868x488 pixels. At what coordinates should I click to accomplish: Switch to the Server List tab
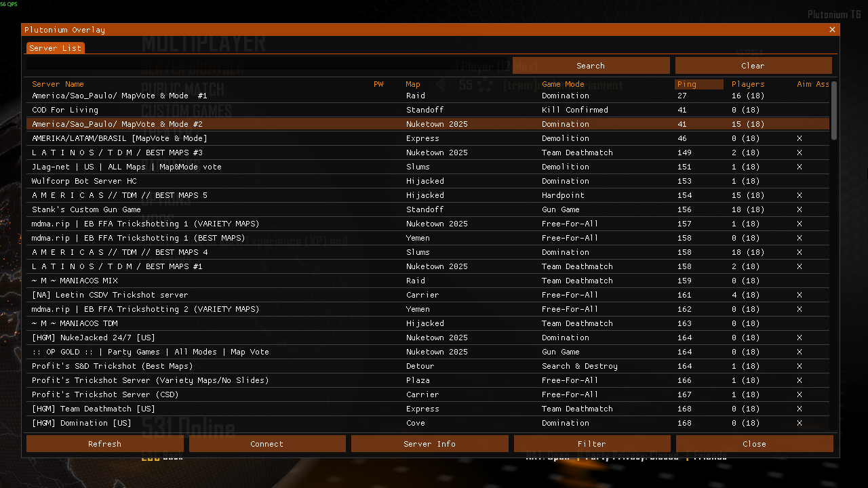(55, 48)
